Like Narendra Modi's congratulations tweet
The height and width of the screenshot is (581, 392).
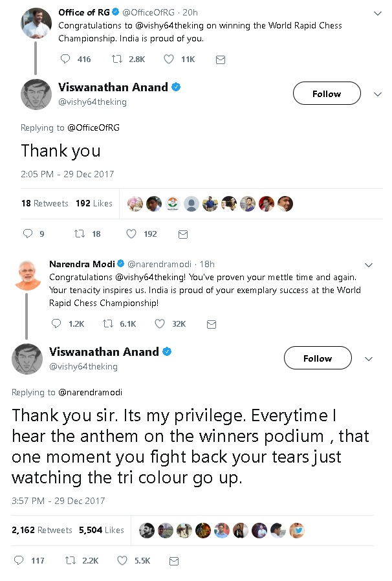(160, 323)
